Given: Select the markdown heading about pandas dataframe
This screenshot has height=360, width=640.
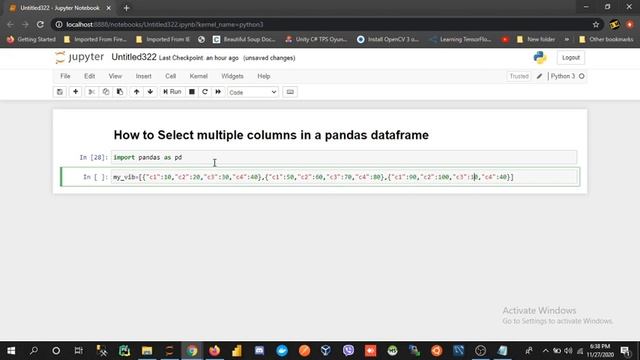Looking at the screenshot, I should 271,135.
